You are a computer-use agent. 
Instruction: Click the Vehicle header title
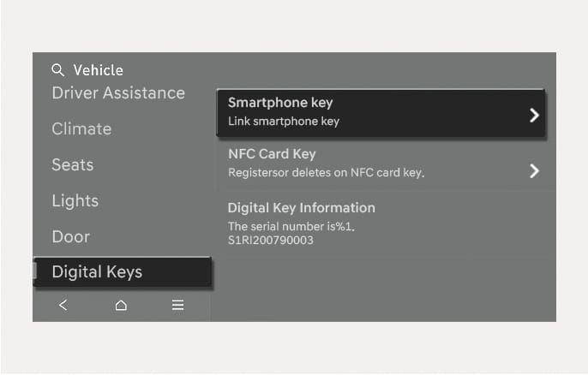(x=99, y=70)
